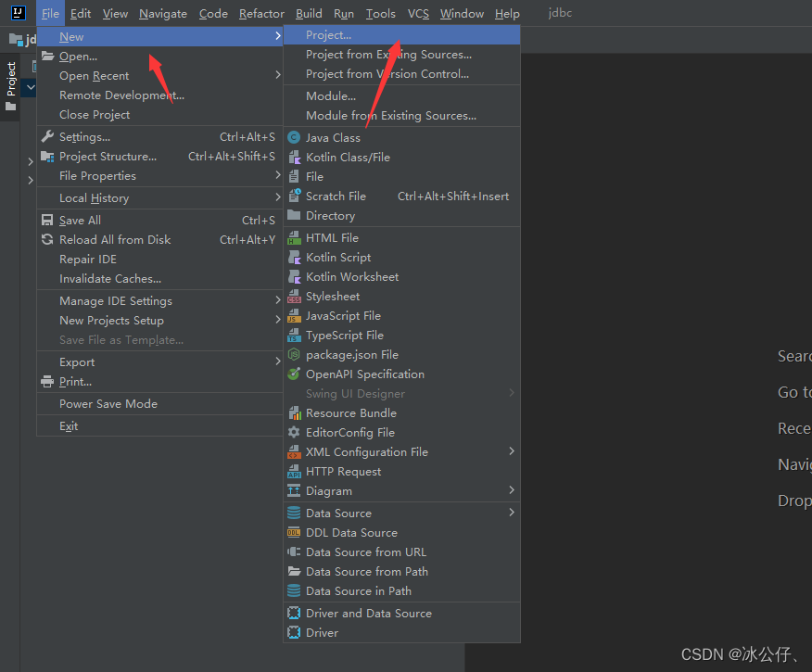This screenshot has width=812, height=672.
Task: Click Invalidate Caches... entry
Action: pyautogui.click(x=159, y=279)
